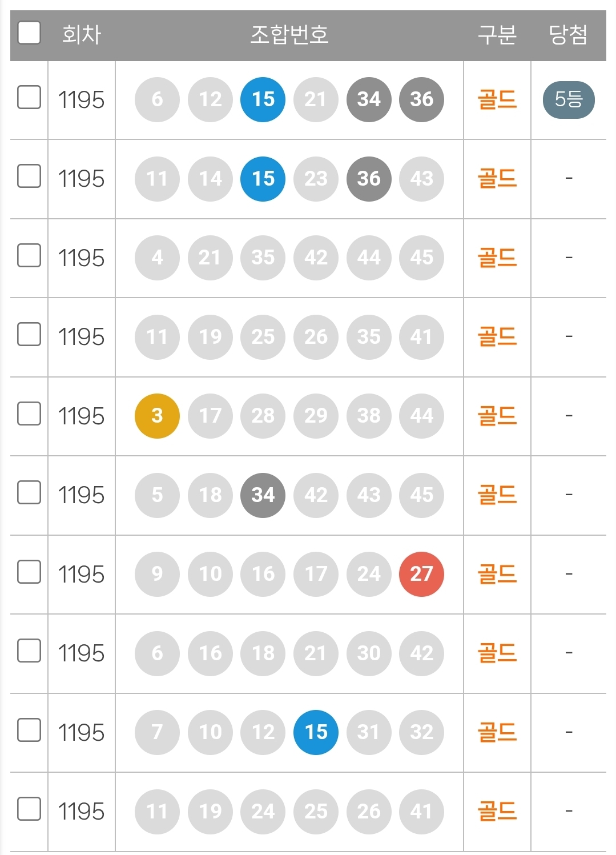616x855 pixels.
Task: Tick the checkbox of the last row
Action: click(x=29, y=809)
